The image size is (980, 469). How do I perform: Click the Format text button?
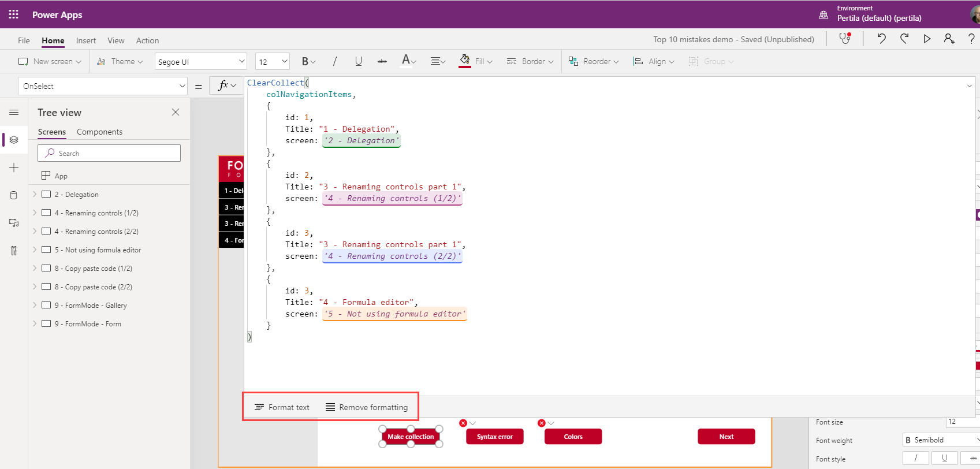[282, 407]
